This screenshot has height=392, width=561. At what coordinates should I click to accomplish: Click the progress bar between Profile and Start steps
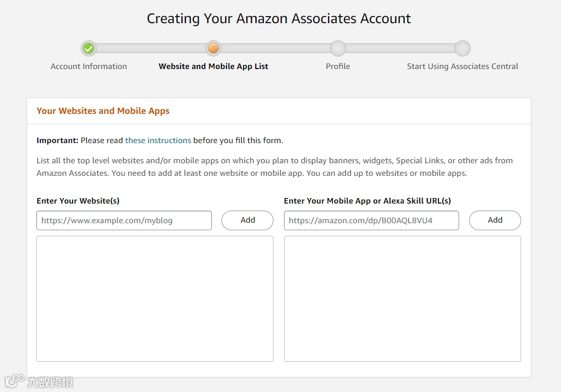coord(400,48)
